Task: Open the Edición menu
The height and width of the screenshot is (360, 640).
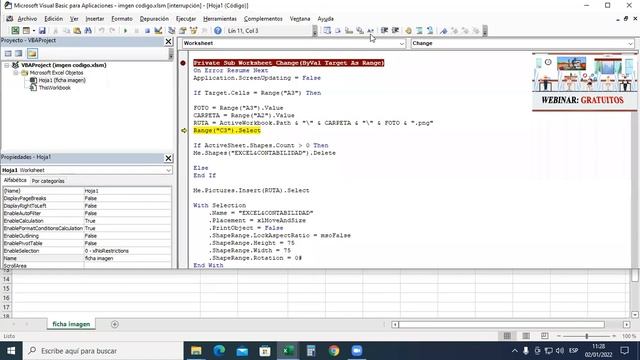Action: point(53,19)
